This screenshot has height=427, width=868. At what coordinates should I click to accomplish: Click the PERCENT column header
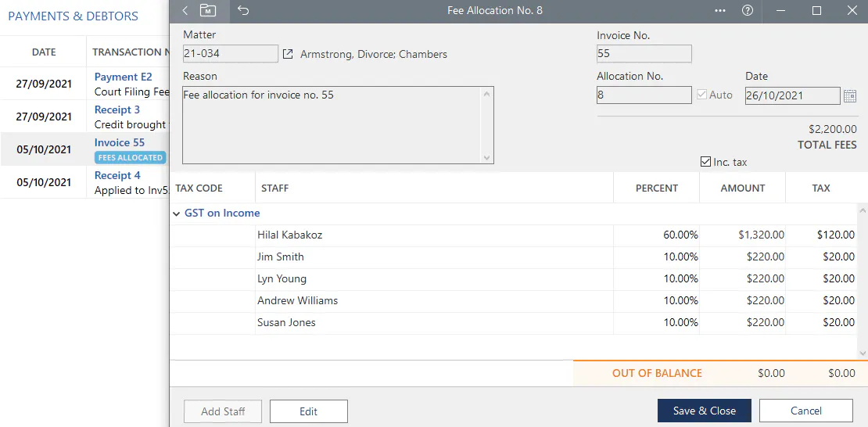(x=657, y=188)
